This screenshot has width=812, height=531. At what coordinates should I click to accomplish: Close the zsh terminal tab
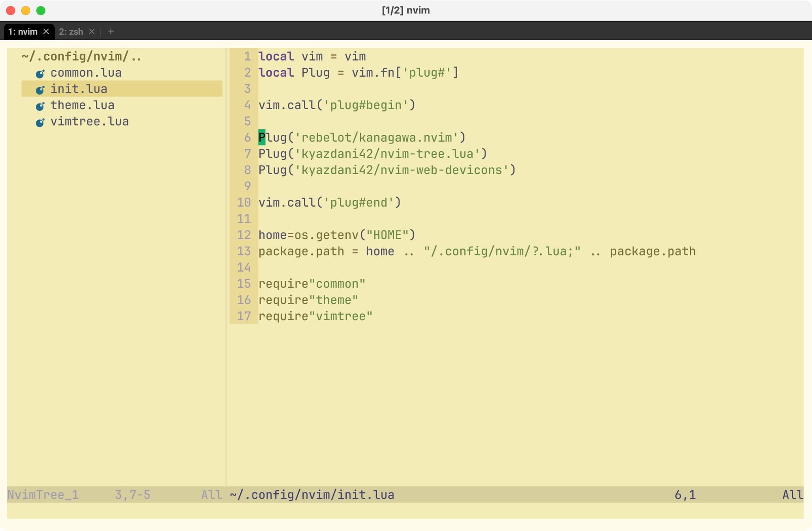[92, 31]
